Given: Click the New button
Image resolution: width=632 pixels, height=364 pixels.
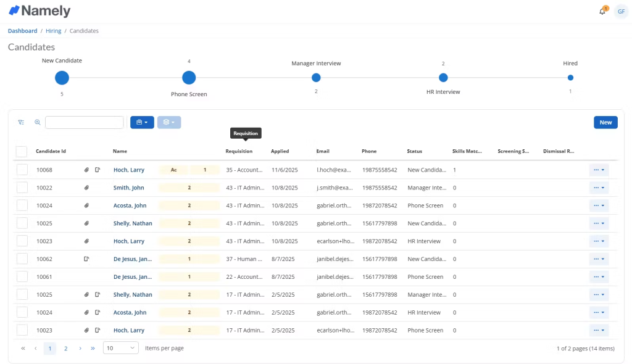Looking at the screenshot, I should (x=605, y=122).
